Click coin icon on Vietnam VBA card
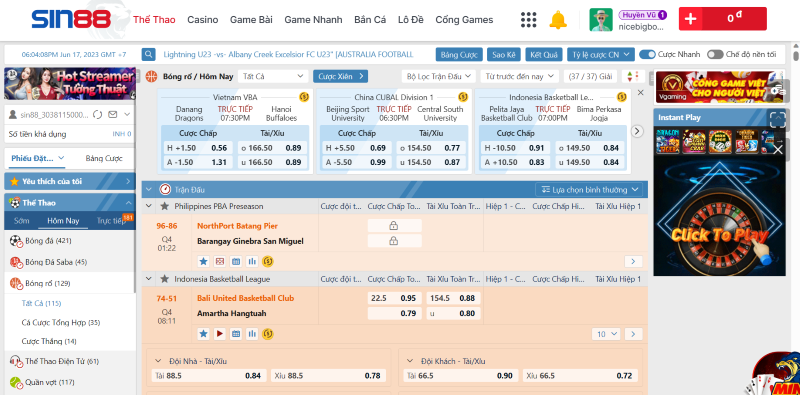Viewport: 800px width, 395px height. coord(304,96)
